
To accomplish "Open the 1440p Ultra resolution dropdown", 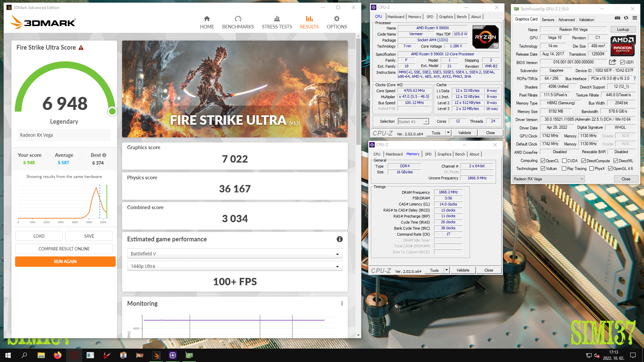I will tap(235, 266).
